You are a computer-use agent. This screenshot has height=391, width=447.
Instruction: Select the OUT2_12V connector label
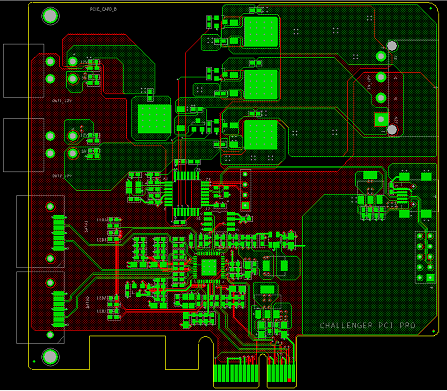(62, 175)
